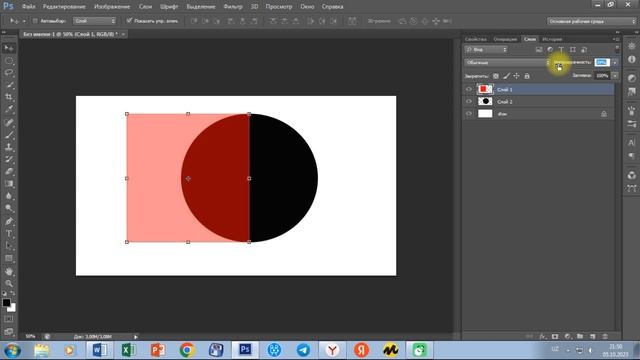
Task: Select the Magic Wand tool
Action: coord(9,85)
